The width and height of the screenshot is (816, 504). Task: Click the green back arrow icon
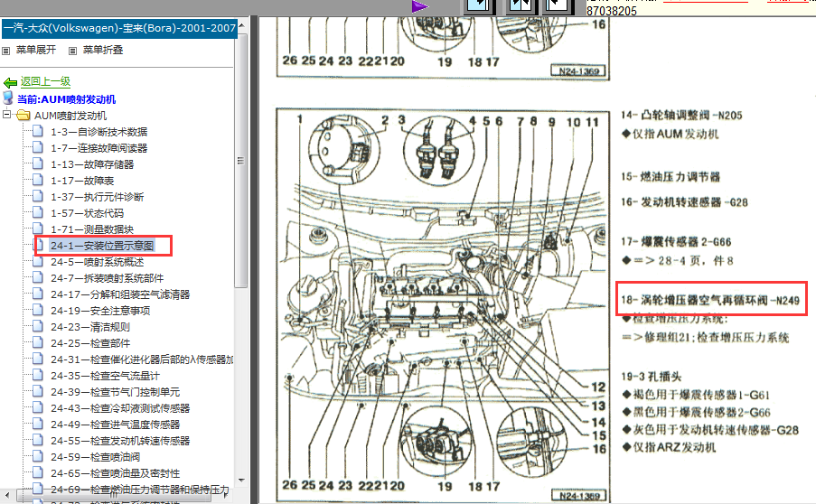[x=11, y=83]
